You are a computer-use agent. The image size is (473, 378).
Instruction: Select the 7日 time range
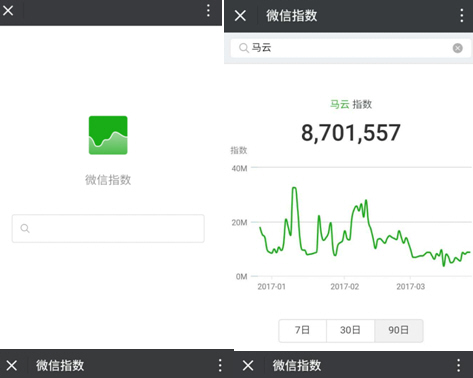302,330
